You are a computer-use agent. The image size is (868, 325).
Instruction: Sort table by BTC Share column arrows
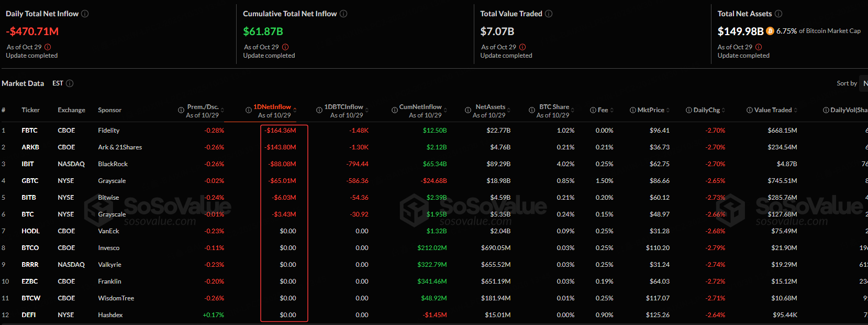(x=573, y=110)
